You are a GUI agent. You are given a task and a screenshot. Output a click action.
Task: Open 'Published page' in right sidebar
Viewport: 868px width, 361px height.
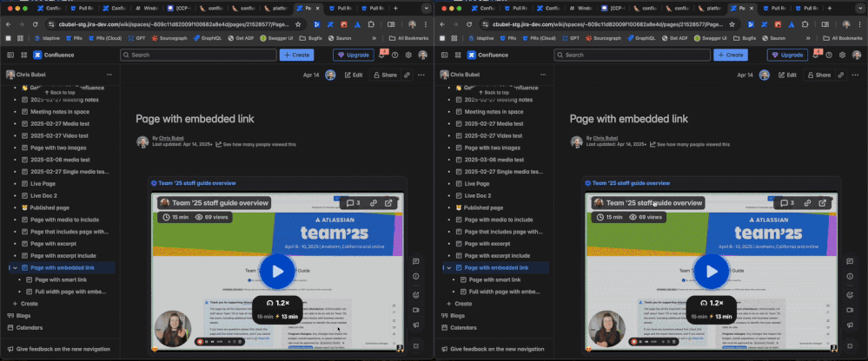pyautogui.click(x=483, y=208)
